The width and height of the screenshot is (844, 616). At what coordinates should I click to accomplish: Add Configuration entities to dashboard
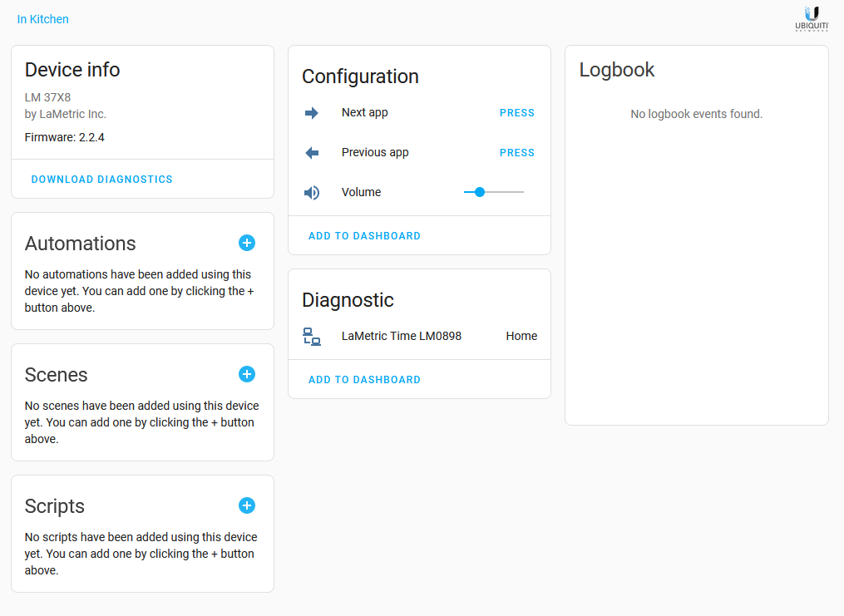click(x=364, y=235)
